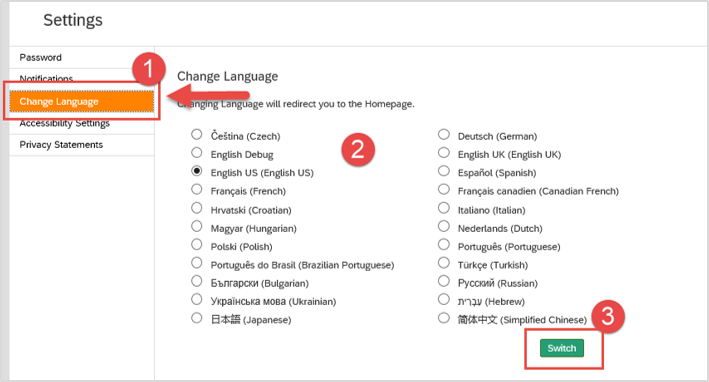Select Português do Brasil radio button

pos(196,263)
